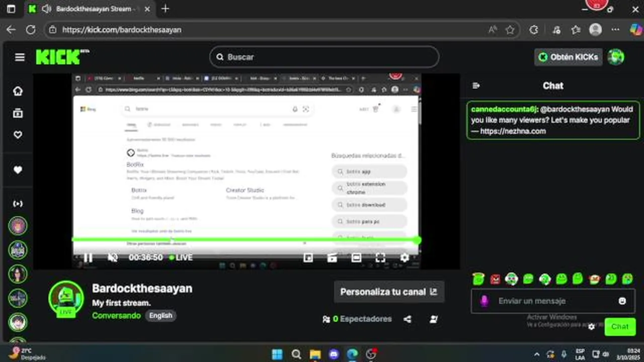The width and height of the screenshot is (644, 362).
Task: Click the 0 Espectadores viewer count
Action: coord(357,319)
